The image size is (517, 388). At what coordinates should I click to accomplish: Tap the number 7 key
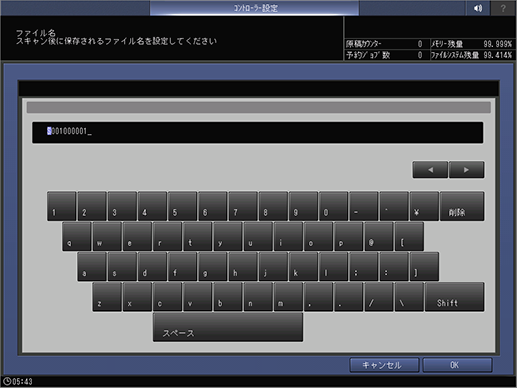tap(243, 206)
